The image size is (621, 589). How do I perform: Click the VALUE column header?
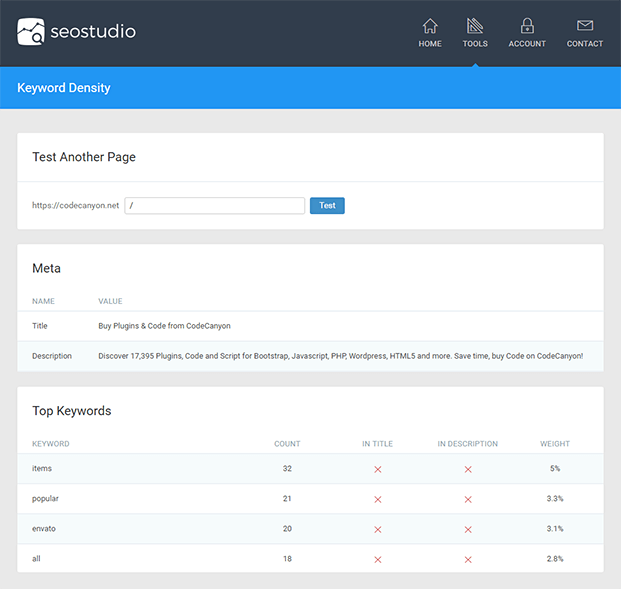coord(110,301)
